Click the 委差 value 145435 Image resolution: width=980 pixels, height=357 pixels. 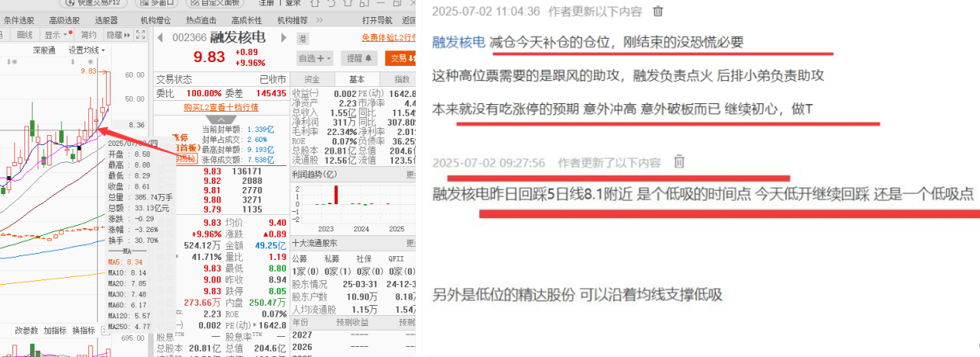(270, 92)
